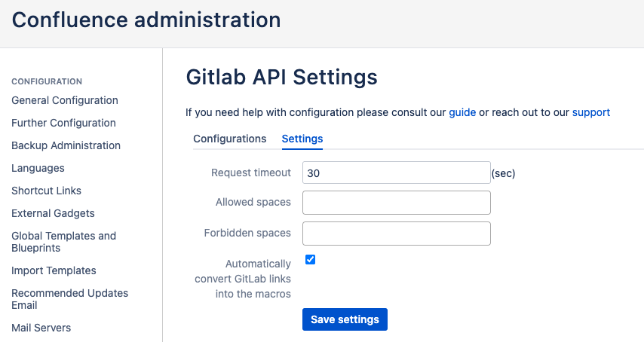Screen dimensions: 644x342
Task: Select the Settings tab
Action: point(302,139)
